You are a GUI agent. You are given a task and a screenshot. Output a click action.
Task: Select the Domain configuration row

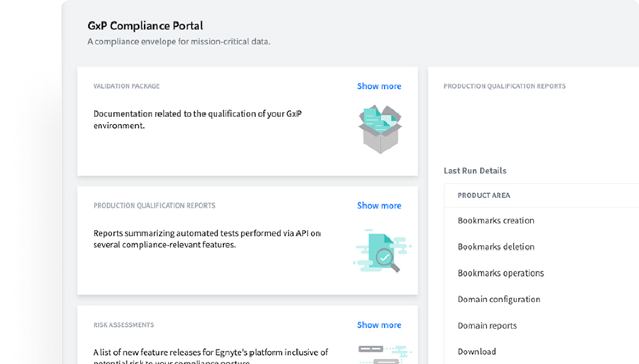(498, 299)
